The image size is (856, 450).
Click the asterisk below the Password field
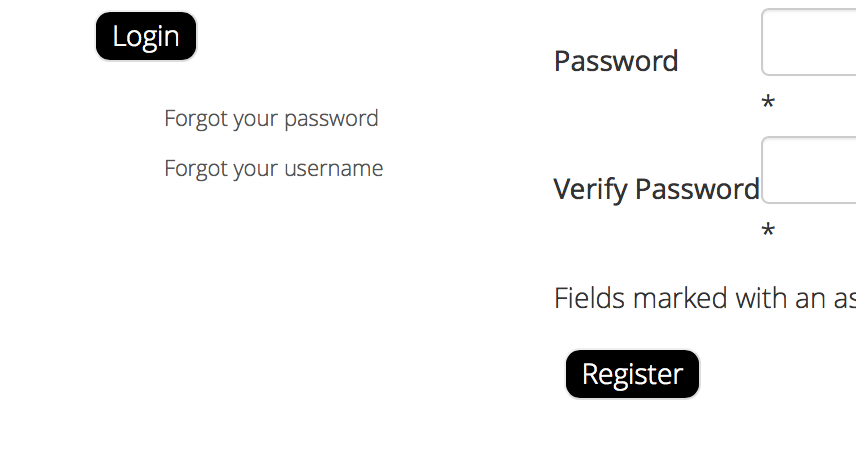[768, 104]
